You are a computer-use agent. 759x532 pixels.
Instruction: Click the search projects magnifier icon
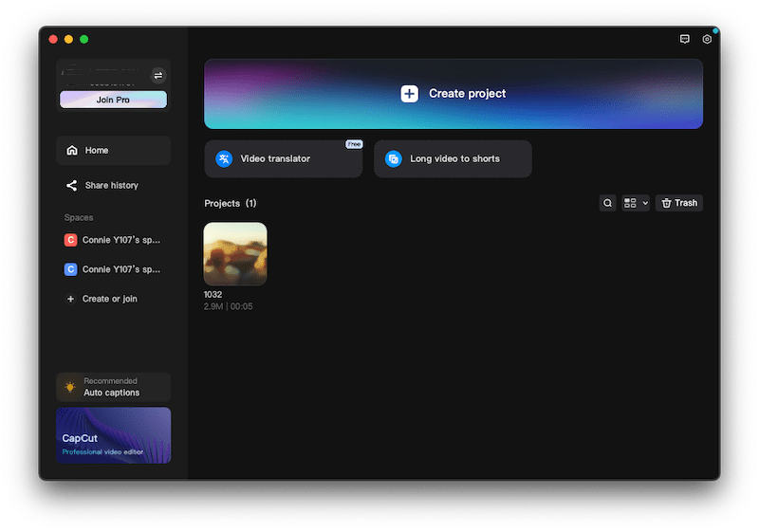pyautogui.click(x=607, y=203)
